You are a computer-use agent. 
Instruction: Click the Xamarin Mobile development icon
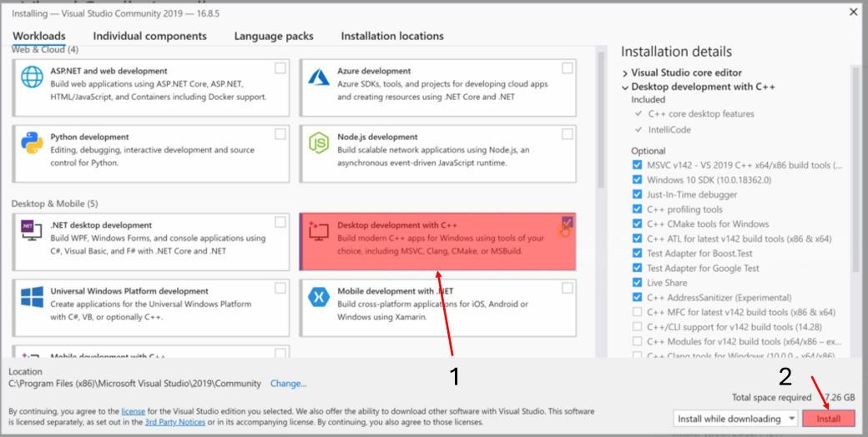click(319, 297)
